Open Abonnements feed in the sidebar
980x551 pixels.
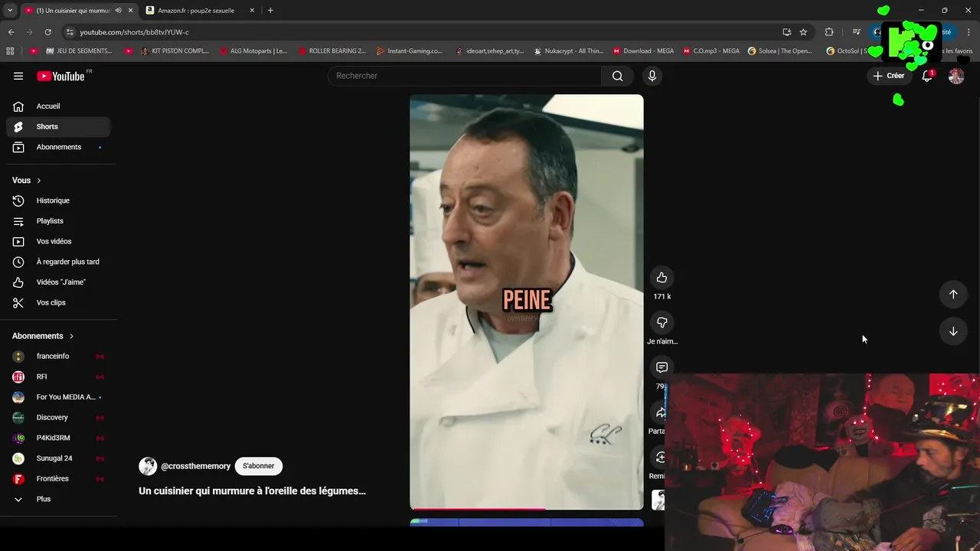pos(58,147)
